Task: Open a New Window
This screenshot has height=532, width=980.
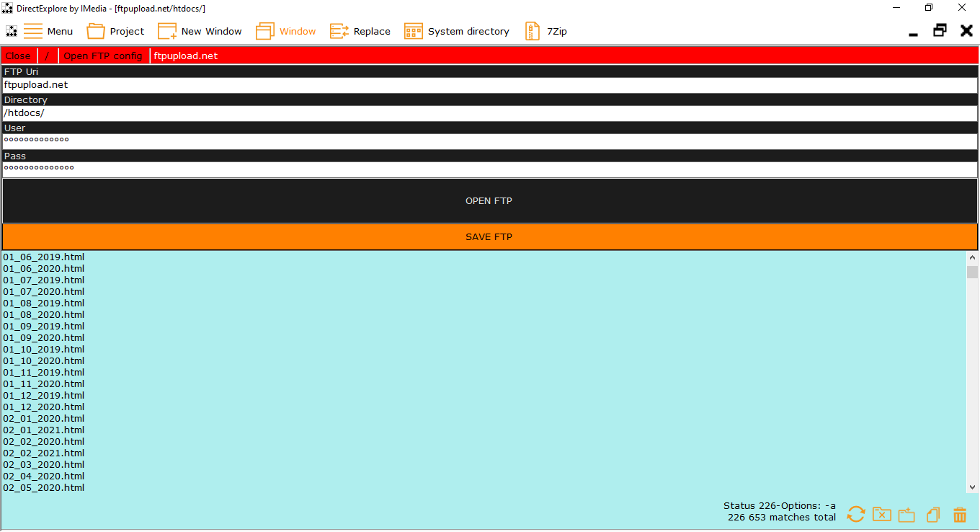Action: click(200, 31)
